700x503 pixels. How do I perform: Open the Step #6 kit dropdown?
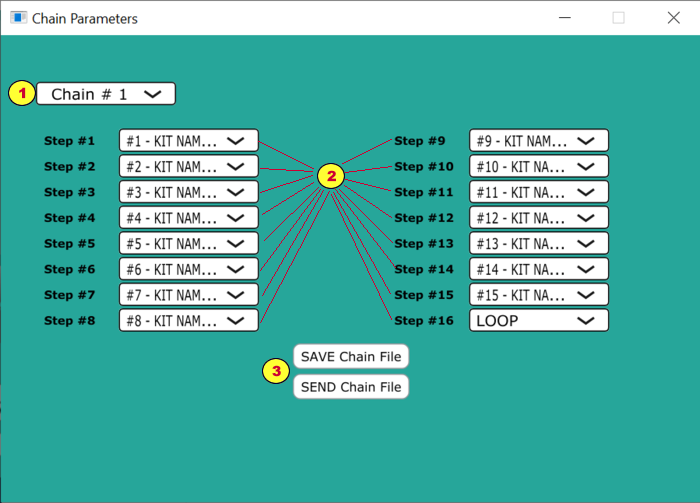(189, 270)
